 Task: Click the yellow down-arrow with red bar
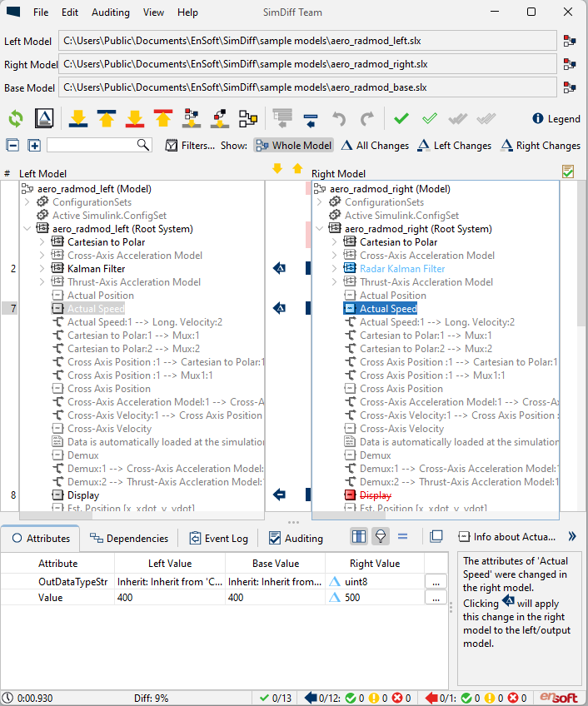point(135,119)
